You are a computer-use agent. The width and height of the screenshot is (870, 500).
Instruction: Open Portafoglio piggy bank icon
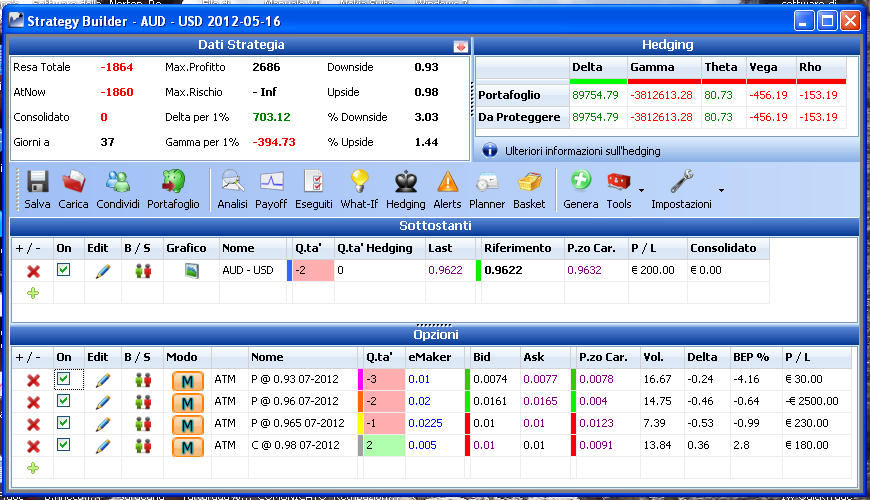[173, 182]
